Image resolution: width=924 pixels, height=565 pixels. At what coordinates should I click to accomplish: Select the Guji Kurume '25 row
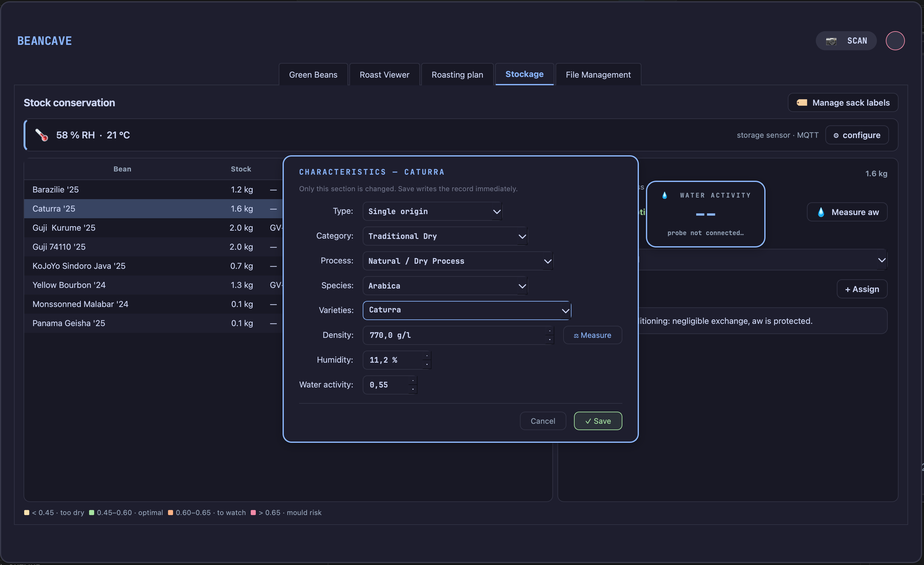coord(154,228)
